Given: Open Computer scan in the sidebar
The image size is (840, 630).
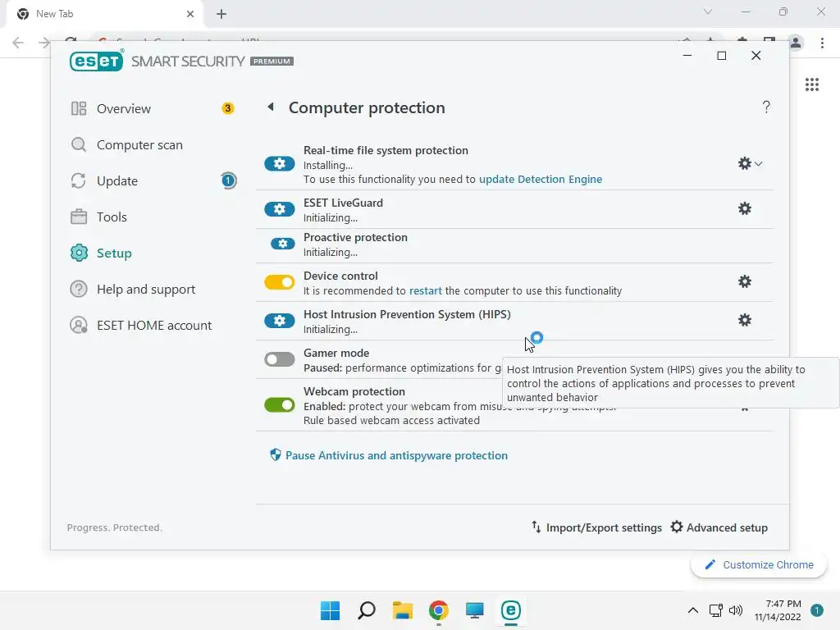Looking at the screenshot, I should tap(139, 144).
